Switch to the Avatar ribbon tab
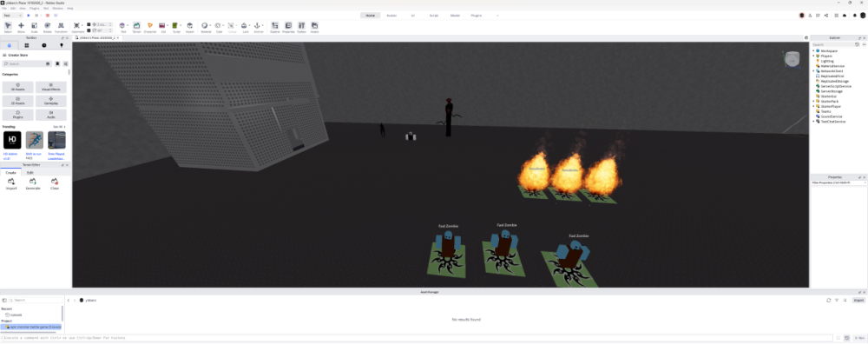 391,16
